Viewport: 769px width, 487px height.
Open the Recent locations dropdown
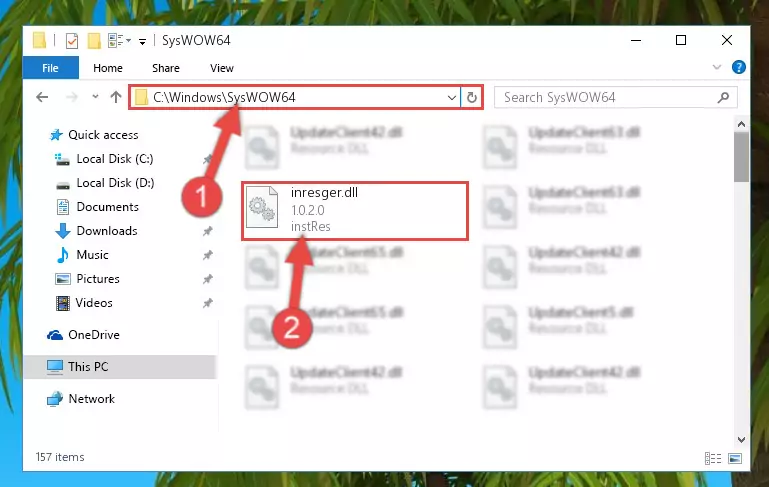click(x=95, y=97)
